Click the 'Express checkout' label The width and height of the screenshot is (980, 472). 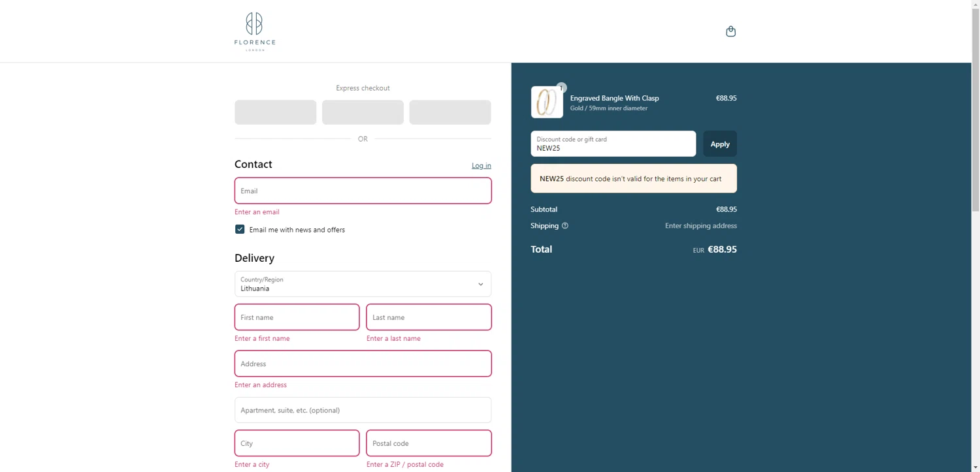point(363,88)
